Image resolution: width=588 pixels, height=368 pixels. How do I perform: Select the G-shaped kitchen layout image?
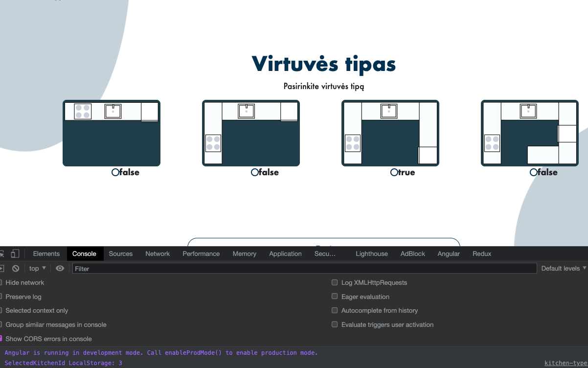pyautogui.click(x=530, y=133)
